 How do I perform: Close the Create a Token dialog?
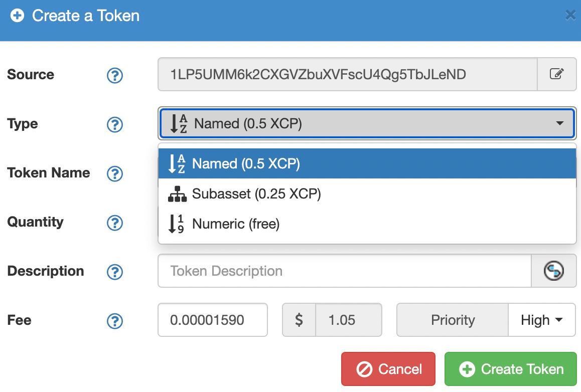[570, 15]
